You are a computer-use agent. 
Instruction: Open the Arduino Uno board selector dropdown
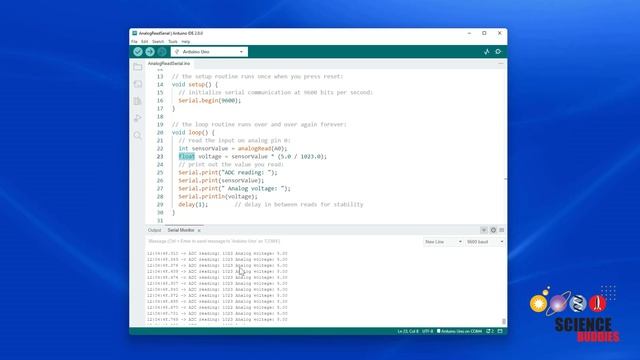[209, 52]
